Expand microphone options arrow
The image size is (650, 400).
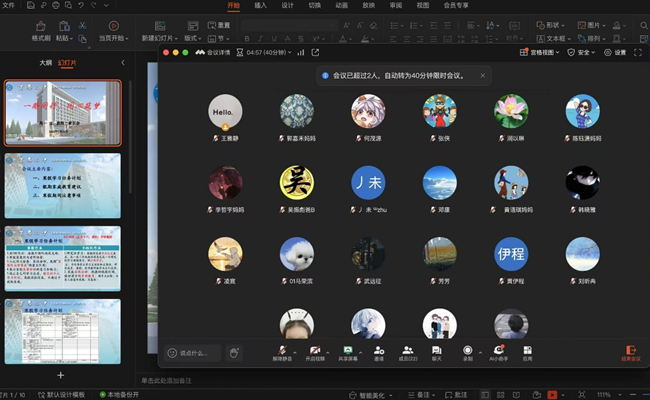pyautogui.click(x=297, y=349)
